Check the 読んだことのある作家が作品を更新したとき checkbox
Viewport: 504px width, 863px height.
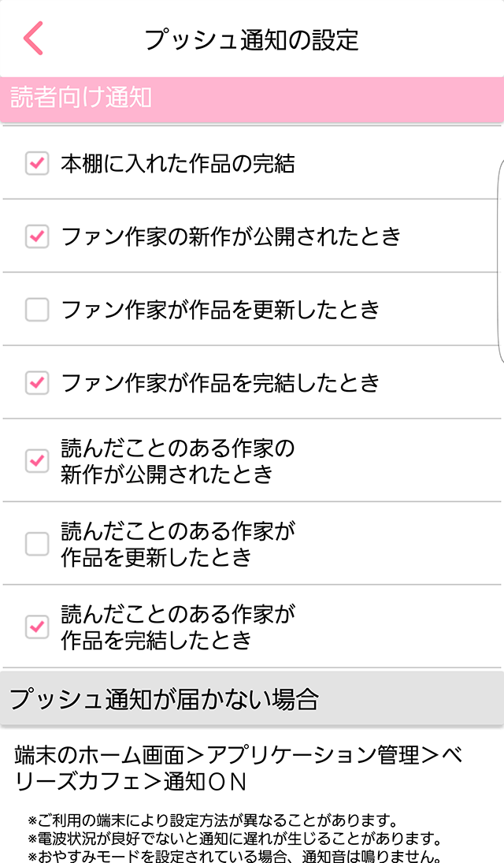coord(37,544)
